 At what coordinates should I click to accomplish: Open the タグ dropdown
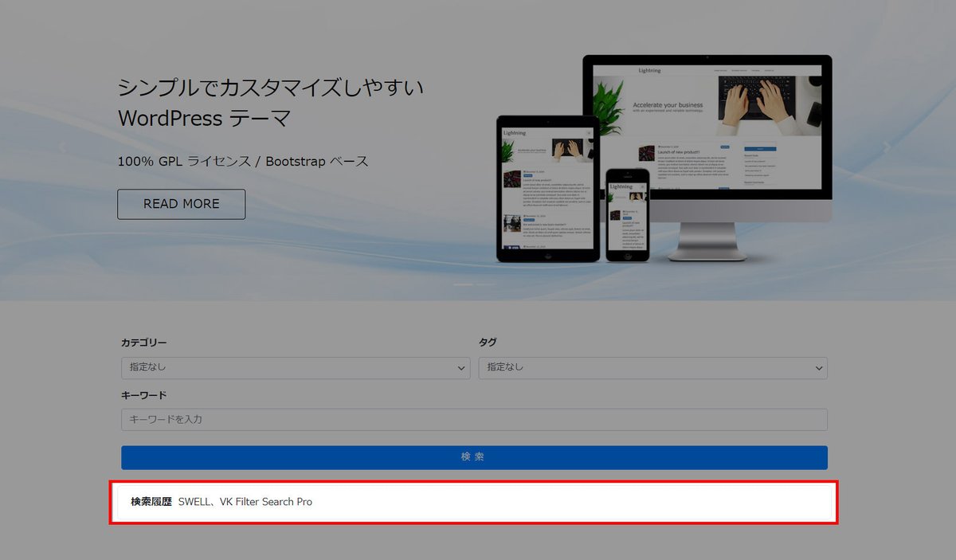pos(653,368)
